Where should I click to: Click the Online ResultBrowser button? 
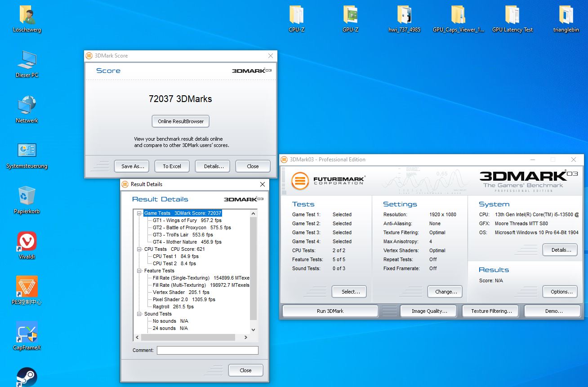point(181,121)
